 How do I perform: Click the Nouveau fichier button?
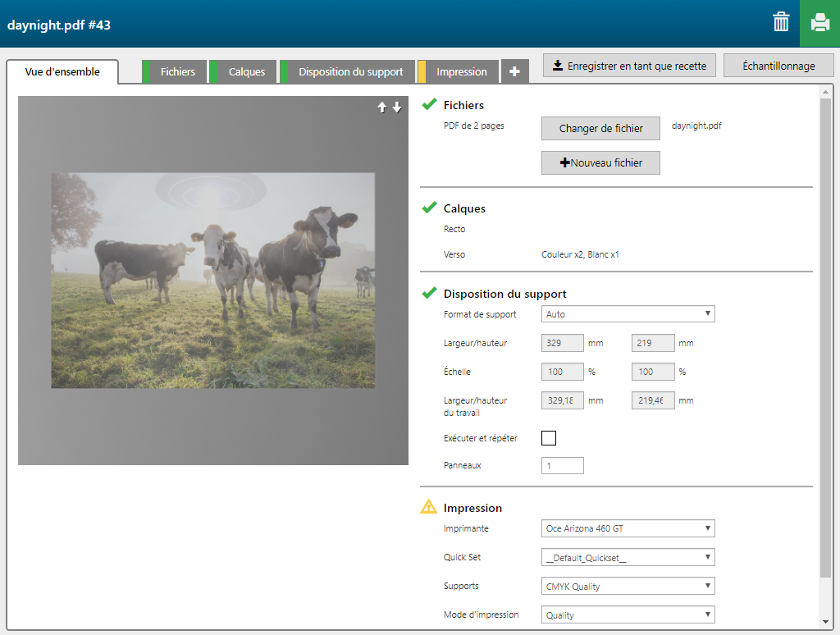click(x=600, y=163)
